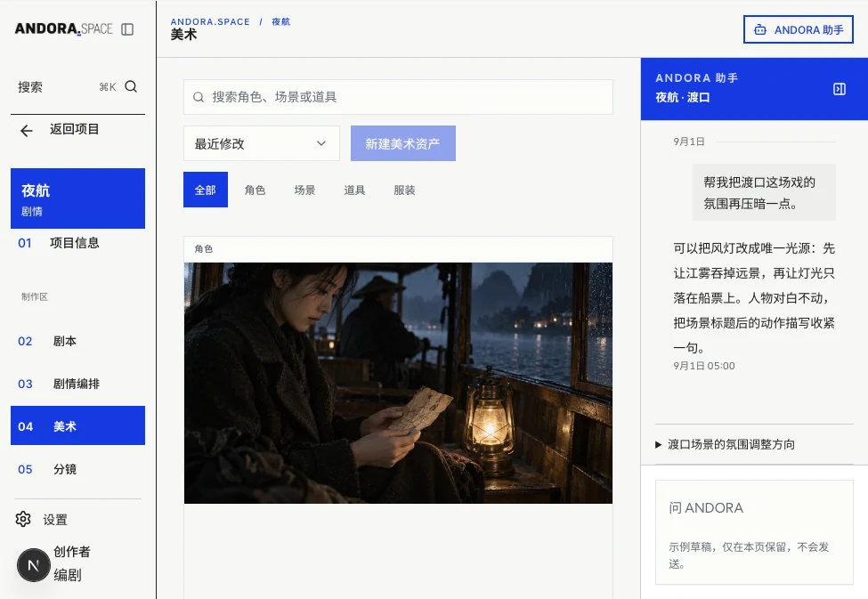868x599 pixels.
Task: Collapse the assistant panel with its icon
Action: pyautogui.click(x=840, y=89)
